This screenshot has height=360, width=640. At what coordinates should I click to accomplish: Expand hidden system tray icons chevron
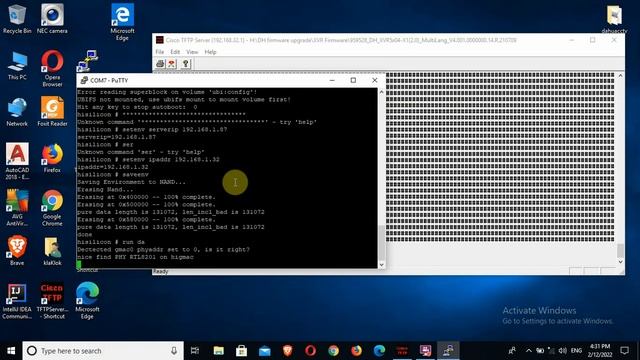click(529, 351)
